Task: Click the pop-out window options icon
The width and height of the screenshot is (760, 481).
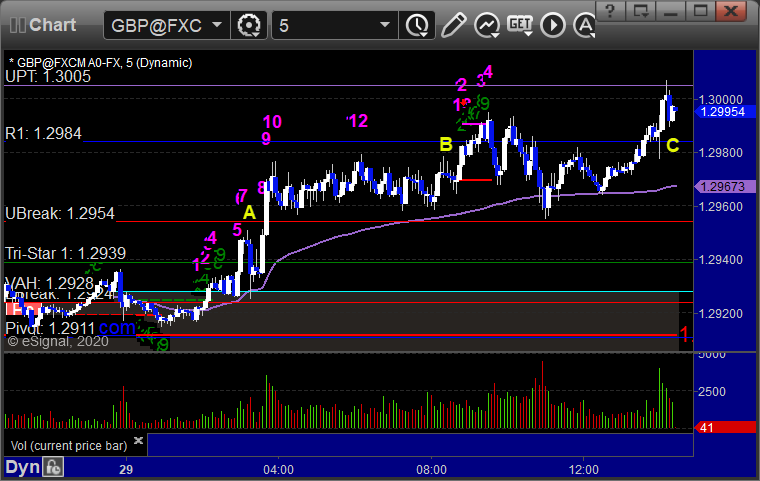Action: 640,10
